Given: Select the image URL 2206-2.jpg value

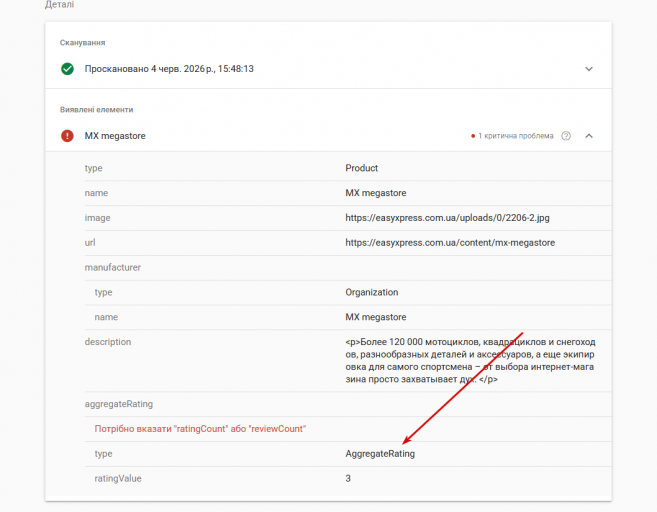Looking at the screenshot, I should [447, 218].
